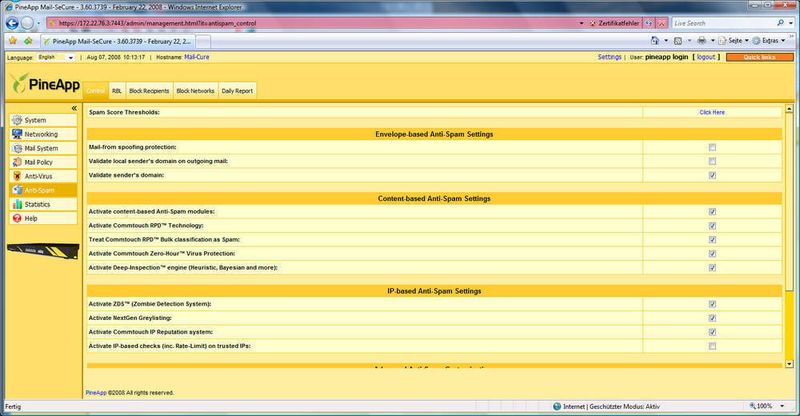
Task: Select the PineApp Mail-SeCure browser tab
Action: pyautogui.click(x=117, y=41)
